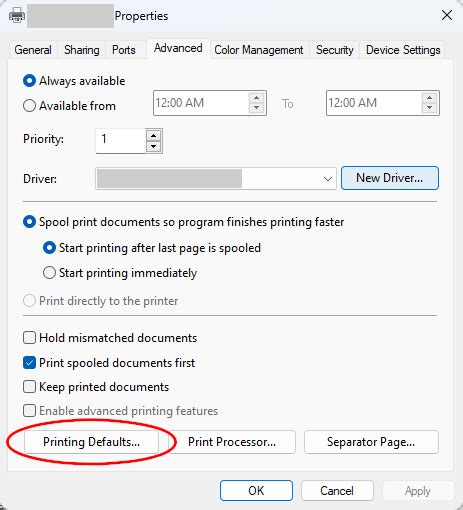Select the Always available radio button
Image resolution: width=463 pixels, height=510 pixels.
click(x=29, y=81)
